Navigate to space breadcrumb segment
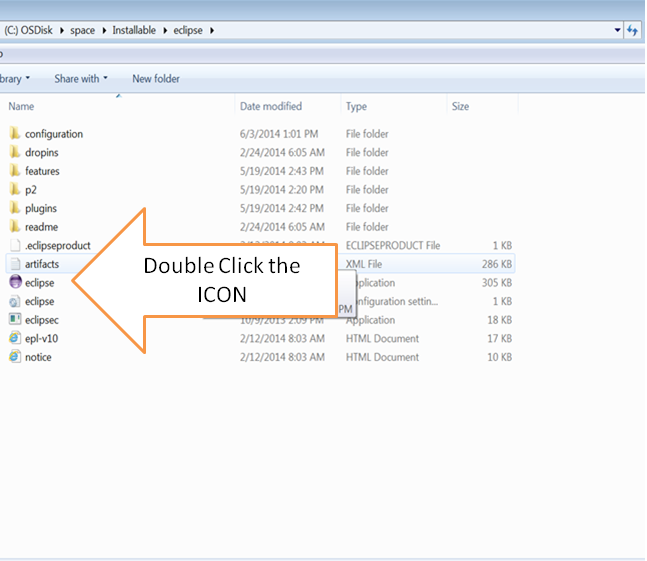This screenshot has height=561, width=647. pos(83,31)
